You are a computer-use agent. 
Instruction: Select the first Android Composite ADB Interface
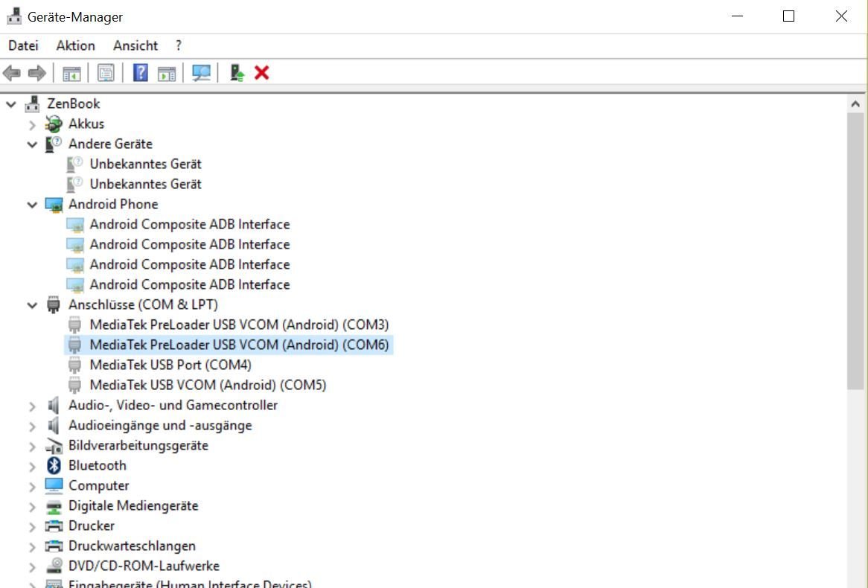tap(189, 224)
